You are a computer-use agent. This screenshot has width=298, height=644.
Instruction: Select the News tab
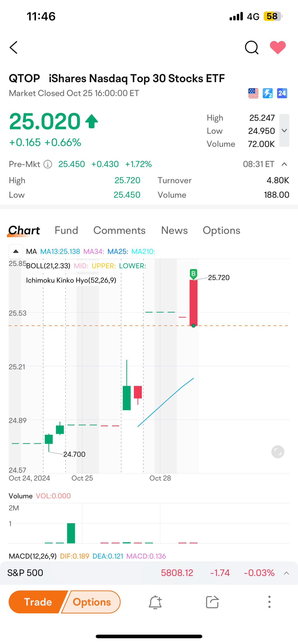point(174,230)
